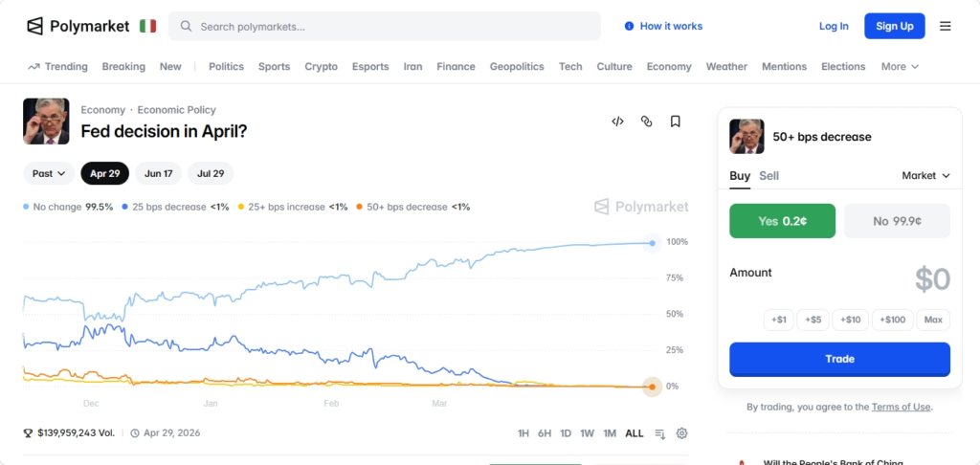The image size is (980, 465).
Task: Open the Esports category
Action: [x=370, y=66]
